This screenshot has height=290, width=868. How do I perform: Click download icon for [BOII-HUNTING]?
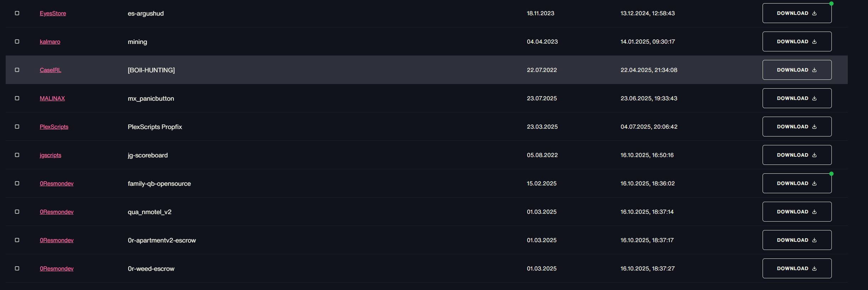pyautogui.click(x=814, y=70)
